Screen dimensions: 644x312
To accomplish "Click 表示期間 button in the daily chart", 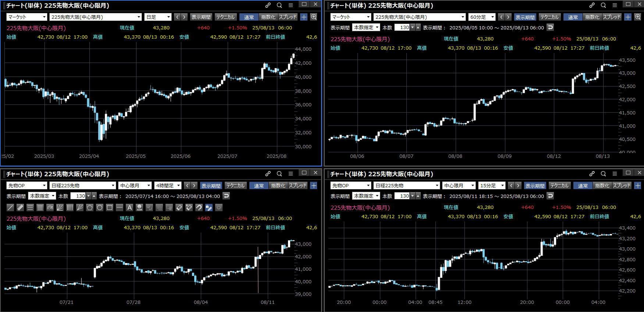I will (201, 17).
